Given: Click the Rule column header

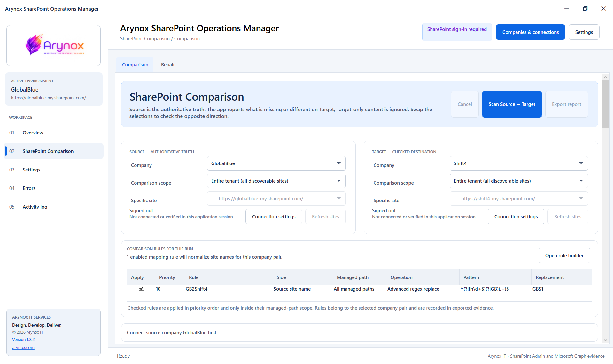Looking at the screenshot, I should tap(229, 277).
